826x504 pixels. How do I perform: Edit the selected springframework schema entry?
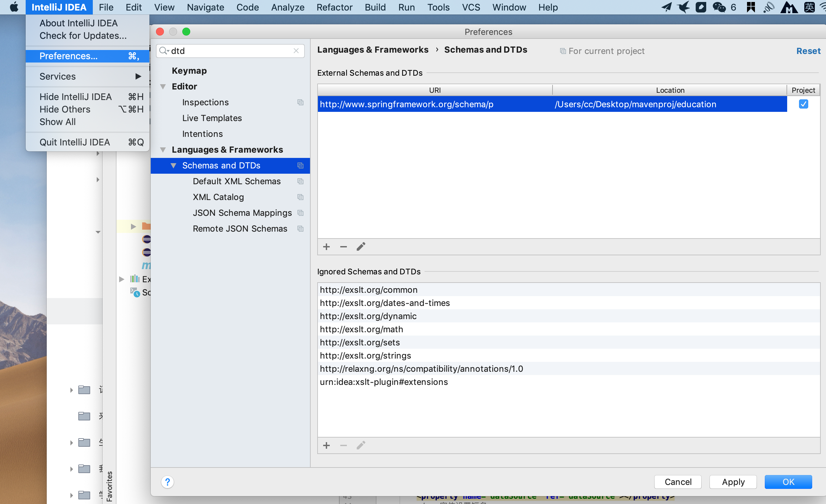361,247
